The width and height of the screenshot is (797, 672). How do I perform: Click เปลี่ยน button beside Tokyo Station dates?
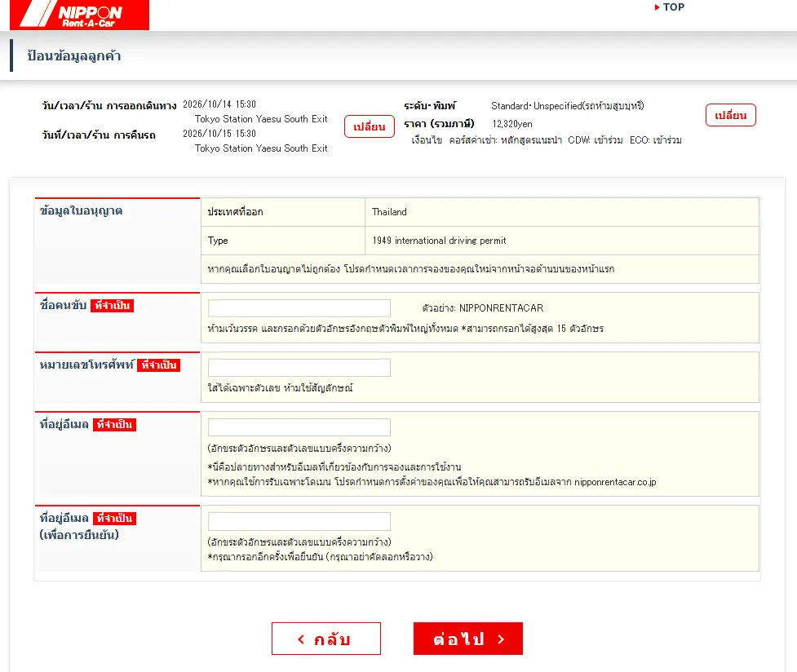370,126
